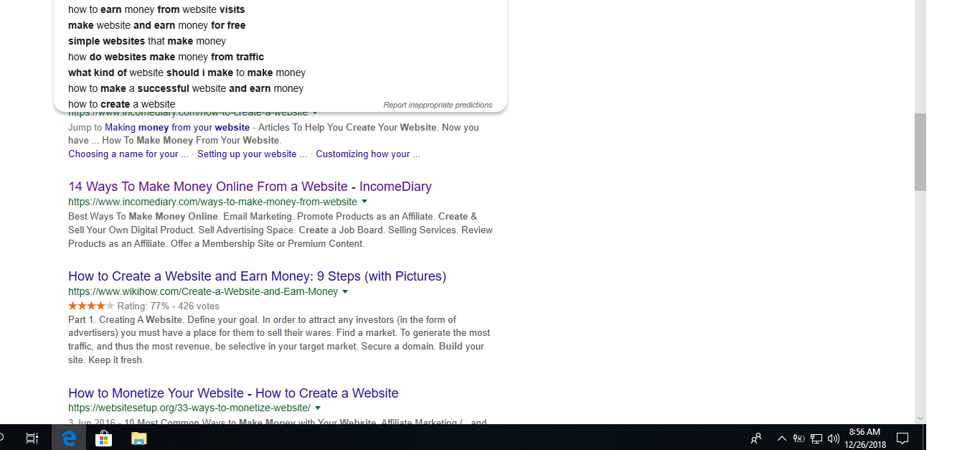This screenshot has height=450, width=980.
Task: Open the volume speaker tray icon
Action: coord(834,439)
